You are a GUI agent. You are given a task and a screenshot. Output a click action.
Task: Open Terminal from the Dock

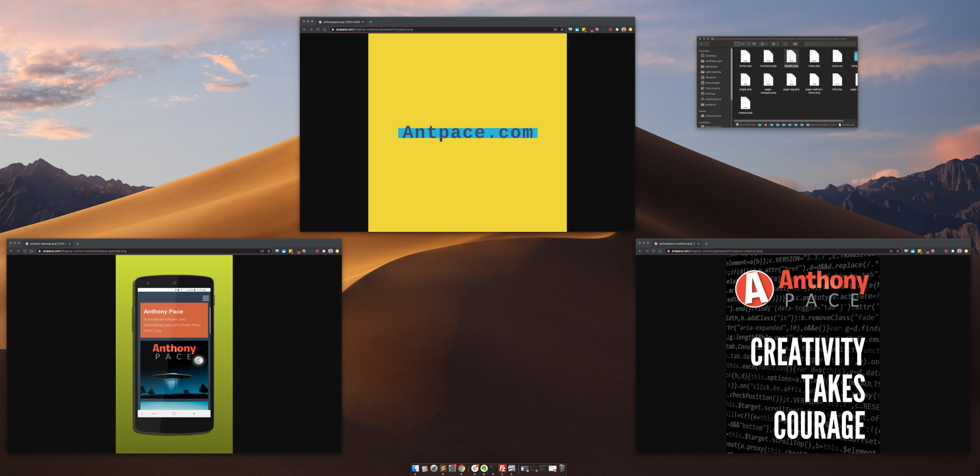[493, 468]
